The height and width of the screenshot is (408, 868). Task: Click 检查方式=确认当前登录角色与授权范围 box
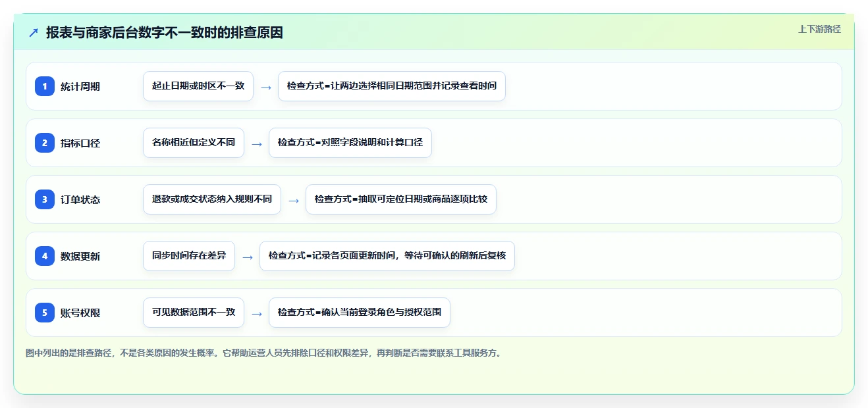[360, 313]
